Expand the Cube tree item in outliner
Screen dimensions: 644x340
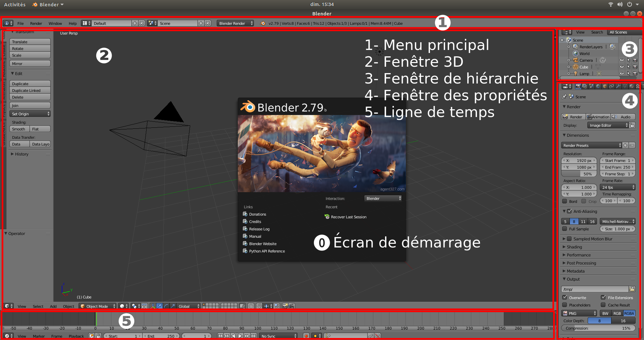click(569, 67)
